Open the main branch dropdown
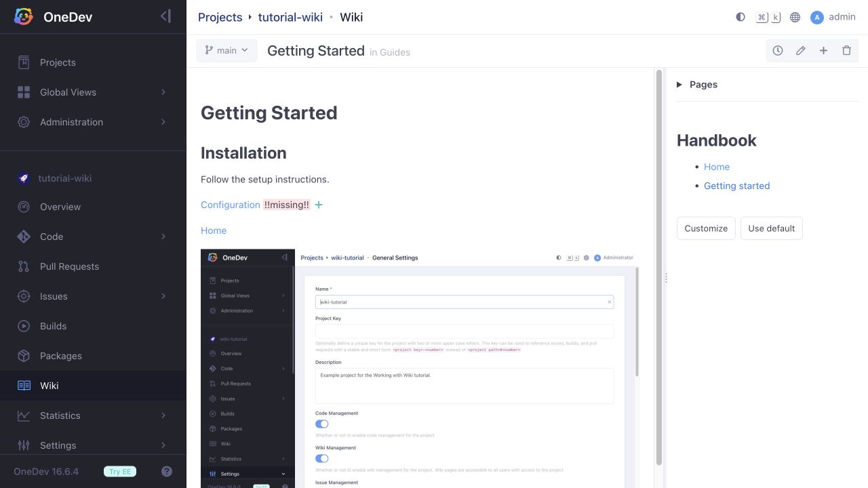Viewport: 868px width, 488px height. pos(226,51)
